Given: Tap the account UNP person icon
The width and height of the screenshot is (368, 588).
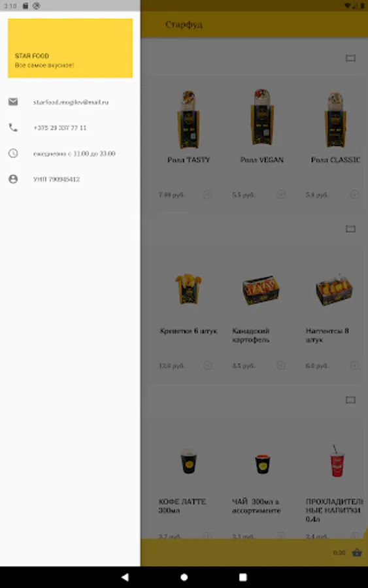Looking at the screenshot, I should click(13, 179).
